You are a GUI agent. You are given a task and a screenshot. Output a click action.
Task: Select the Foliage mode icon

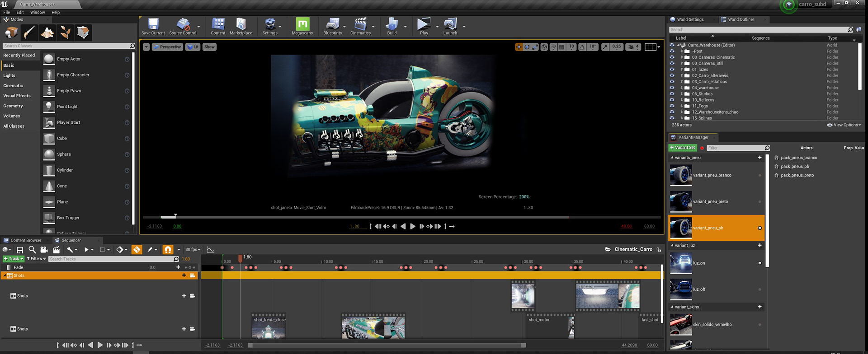click(66, 33)
